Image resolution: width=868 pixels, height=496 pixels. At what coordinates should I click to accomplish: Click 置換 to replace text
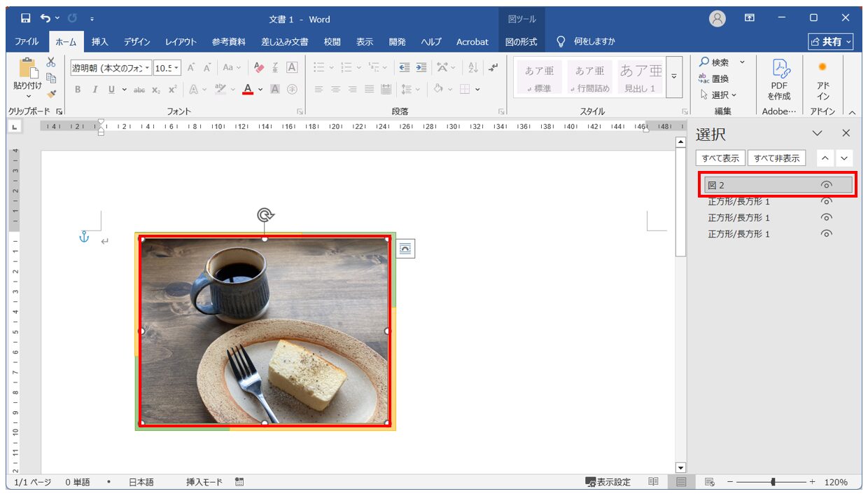tap(715, 78)
